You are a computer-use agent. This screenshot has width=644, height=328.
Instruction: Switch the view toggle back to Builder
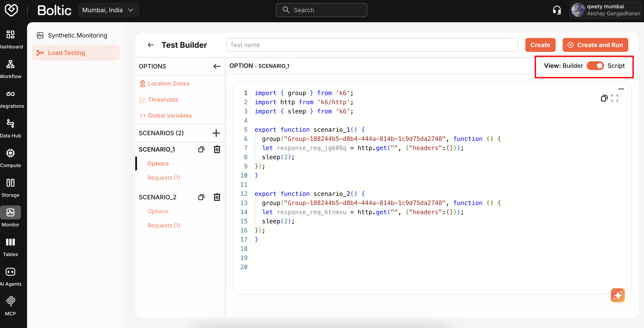click(596, 65)
